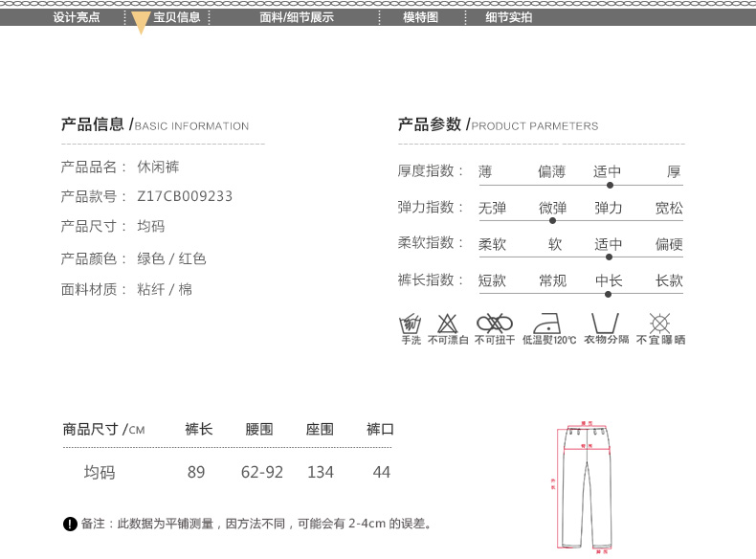Click the hand wash care icon

pyautogui.click(x=411, y=323)
